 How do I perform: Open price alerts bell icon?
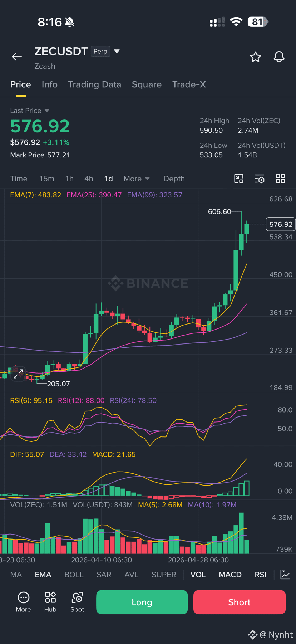coord(279,57)
